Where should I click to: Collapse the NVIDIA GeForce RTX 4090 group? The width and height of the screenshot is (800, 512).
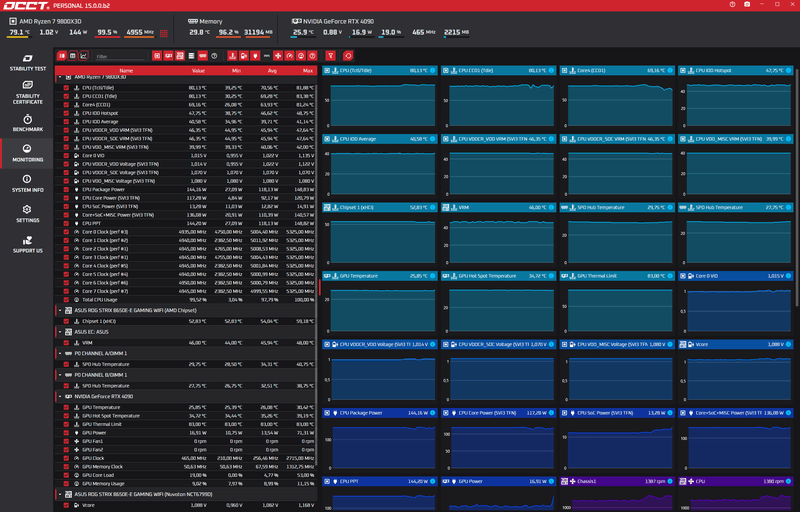pos(59,396)
